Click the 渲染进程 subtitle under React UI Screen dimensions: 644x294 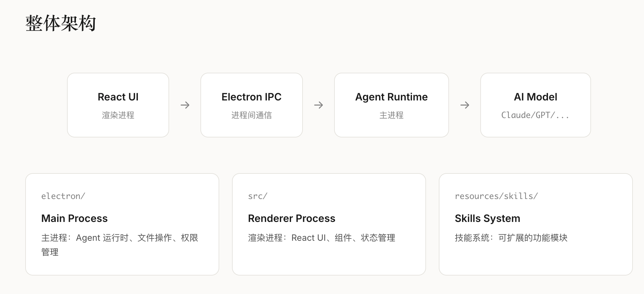coord(118,115)
